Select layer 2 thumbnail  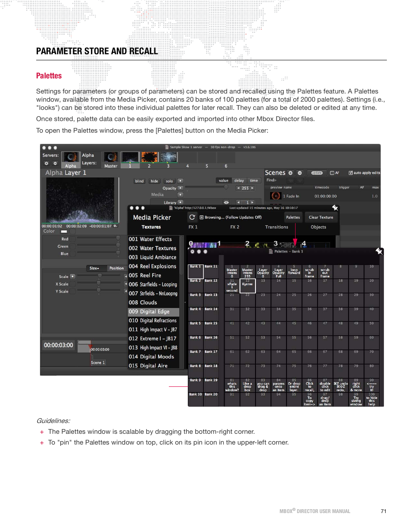click(149, 159)
